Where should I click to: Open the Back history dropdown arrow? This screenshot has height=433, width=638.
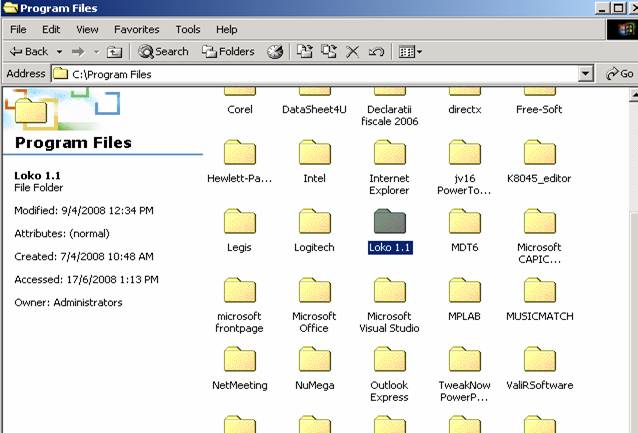click(59, 52)
